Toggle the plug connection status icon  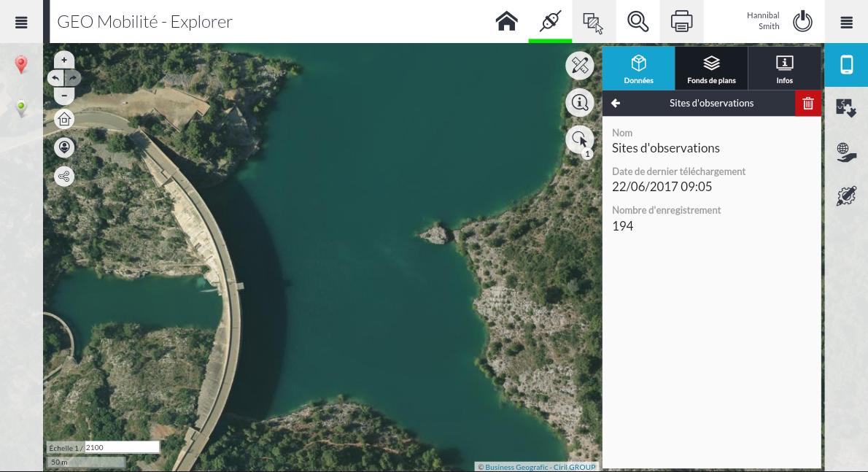(x=550, y=21)
